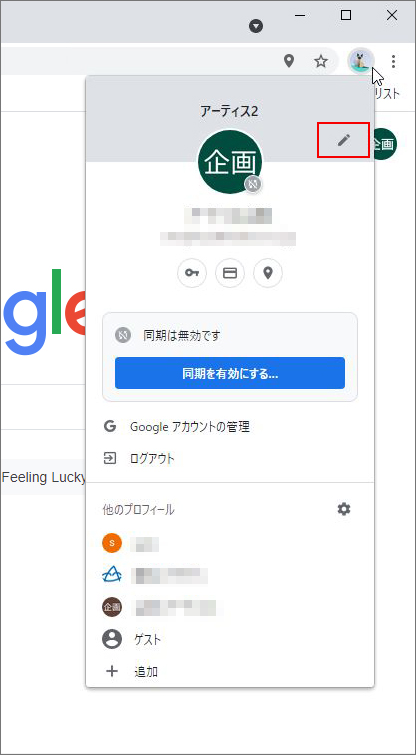This screenshot has height=755, width=416.
Task: Open Google アカウントの管理
Action: pyautogui.click(x=230, y=427)
